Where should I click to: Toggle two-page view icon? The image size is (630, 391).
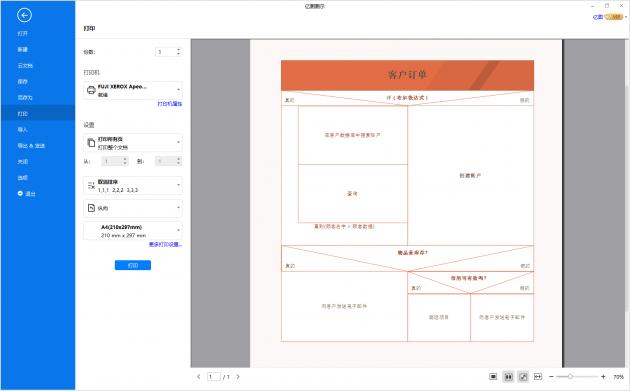coord(508,377)
